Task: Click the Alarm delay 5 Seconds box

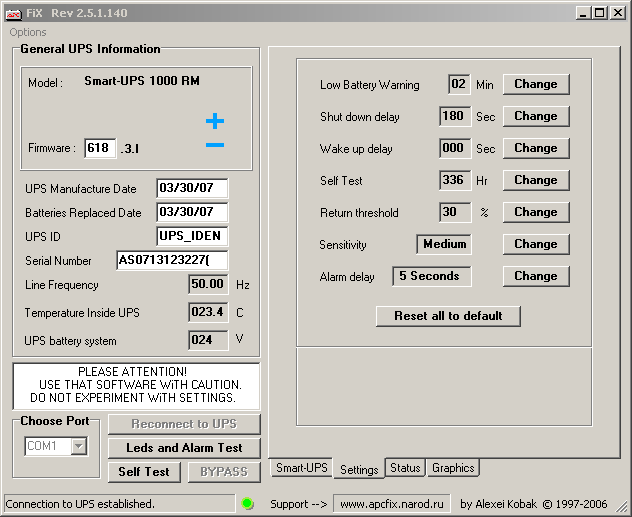Action: coord(432,276)
